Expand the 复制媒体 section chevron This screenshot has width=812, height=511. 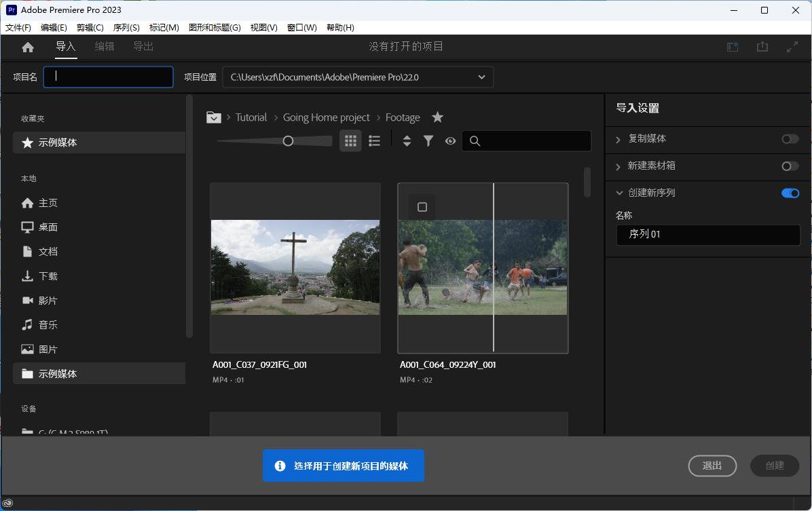pyautogui.click(x=619, y=139)
